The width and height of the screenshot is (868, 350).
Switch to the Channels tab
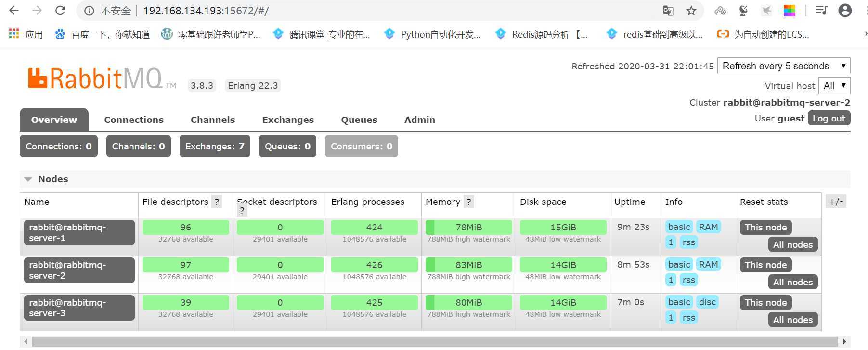(213, 120)
